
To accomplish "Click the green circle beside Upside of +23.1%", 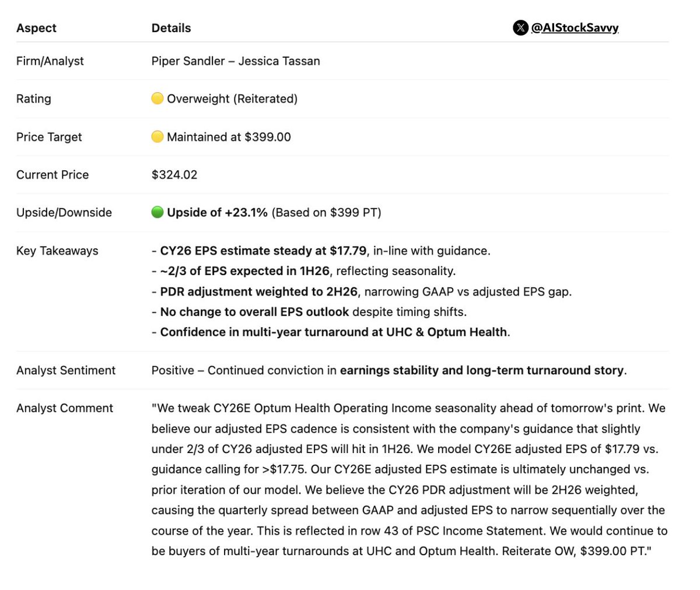I will (157, 212).
